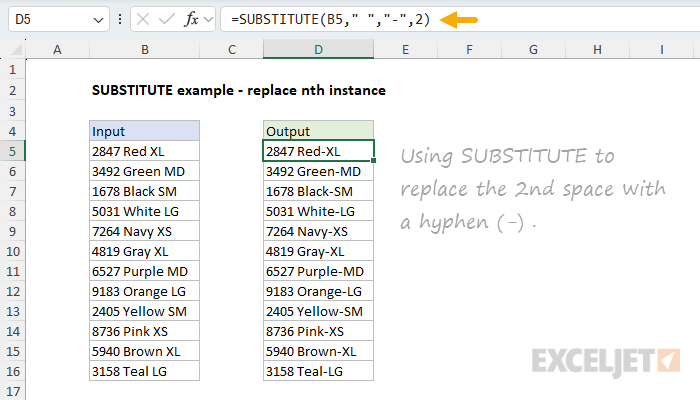The image size is (700, 400).
Task: Select output cell '9183 Orange-LG'
Action: pyautogui.click(x=318, y=292)
